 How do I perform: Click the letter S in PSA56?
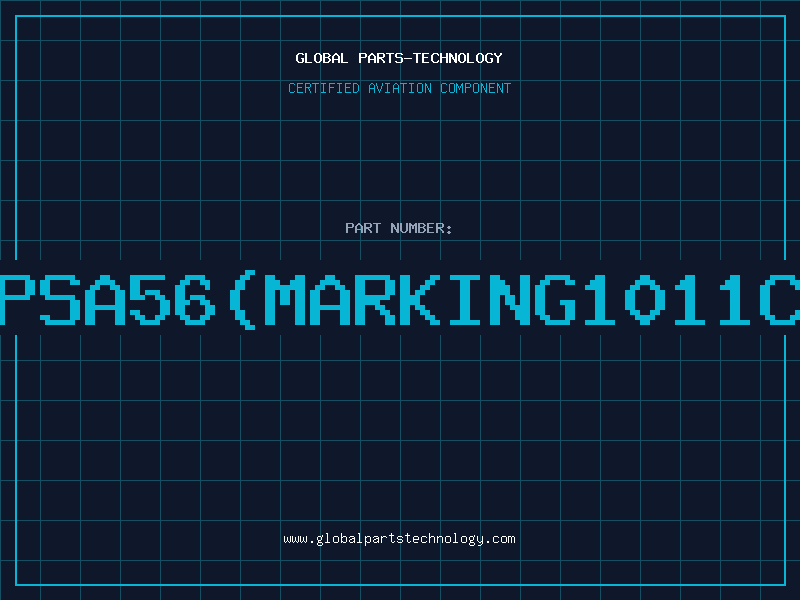60,299
